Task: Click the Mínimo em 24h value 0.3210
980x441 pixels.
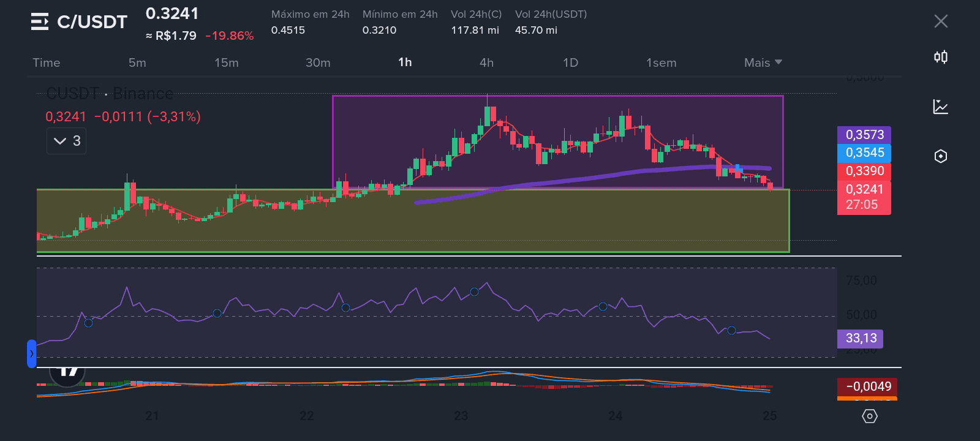Action: click(x=379, y=30)
